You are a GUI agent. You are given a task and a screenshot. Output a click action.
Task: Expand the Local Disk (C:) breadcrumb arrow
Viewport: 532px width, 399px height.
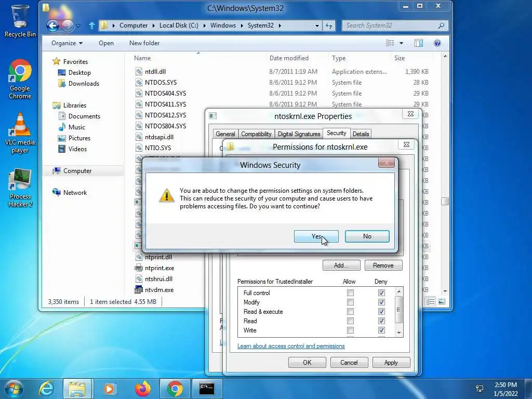click(x=204, y=25)
